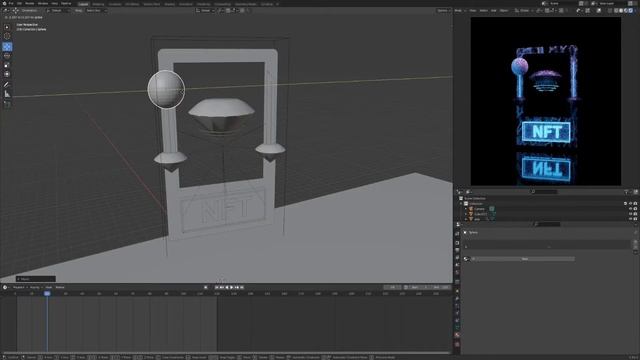Jump to the timeline start frame

pyautogui.click(x=217, y=287)
